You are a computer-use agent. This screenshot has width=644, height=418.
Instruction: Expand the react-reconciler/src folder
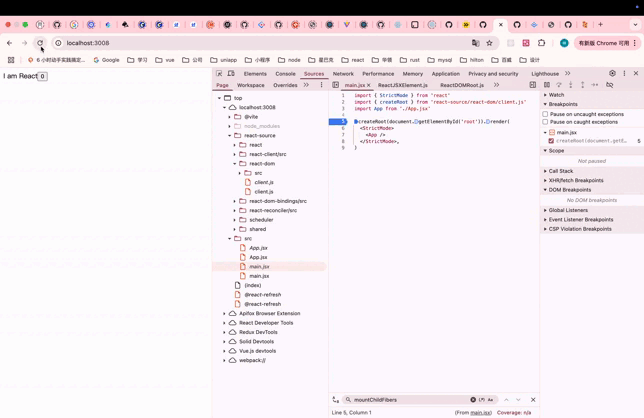coord(235,211)
